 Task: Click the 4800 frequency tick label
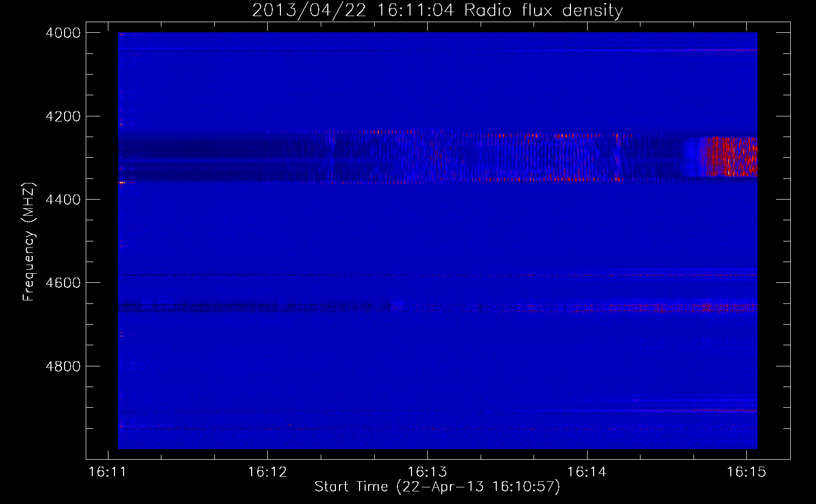coord(63,366)
